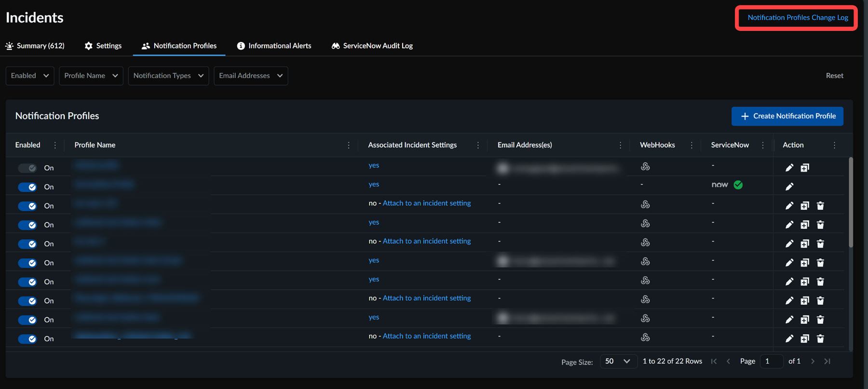This screenshot has width=868, height=389.
Task: Duplicate the fifth notification profile
Action: click(x=805, y=244)
